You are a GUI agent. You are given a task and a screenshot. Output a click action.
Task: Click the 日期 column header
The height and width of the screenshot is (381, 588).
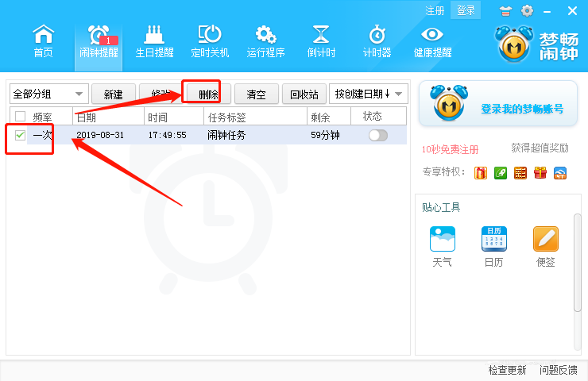click(108, 117)
